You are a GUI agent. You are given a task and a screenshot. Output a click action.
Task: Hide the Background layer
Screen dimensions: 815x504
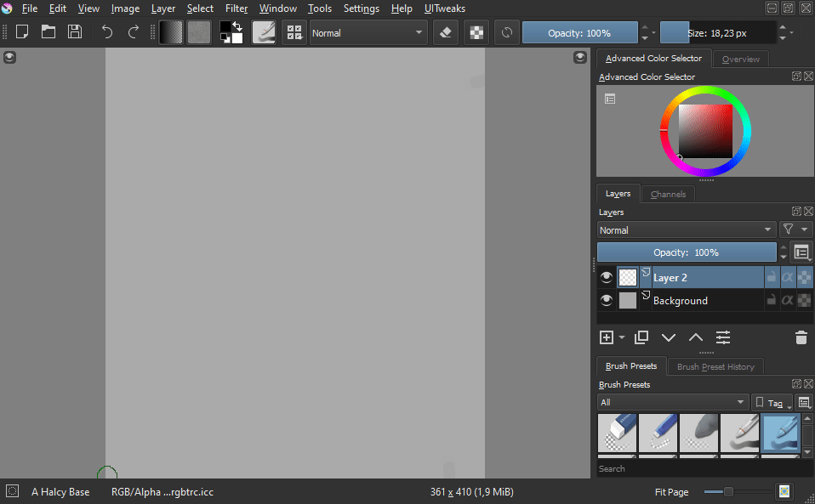pos(607,300)
